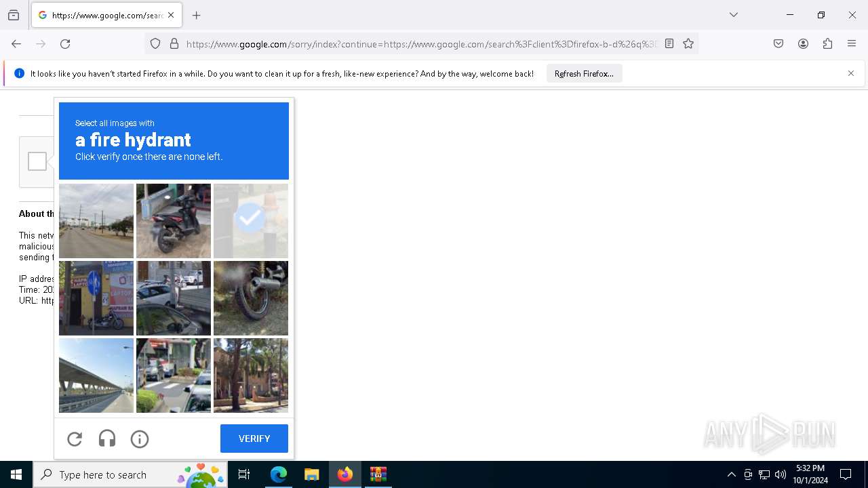Open the Windows Start menu

[x=16, y=474]
